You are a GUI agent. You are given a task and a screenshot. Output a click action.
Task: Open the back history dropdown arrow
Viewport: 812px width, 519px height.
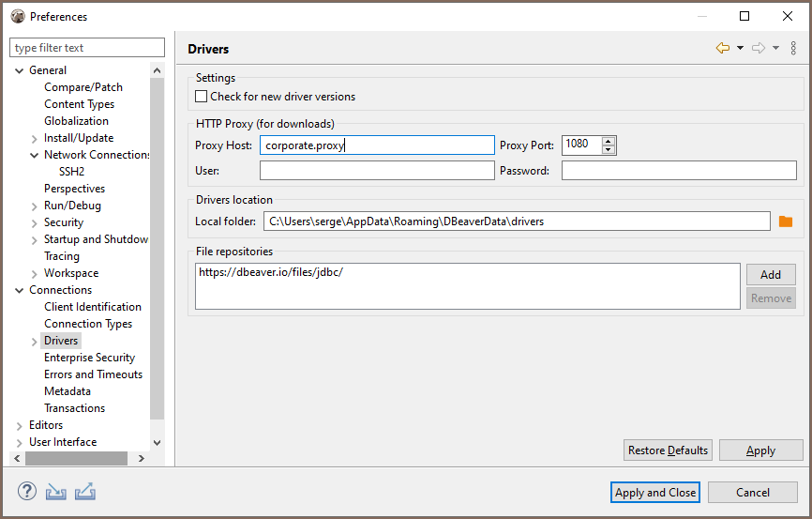(x=740, y=49)
